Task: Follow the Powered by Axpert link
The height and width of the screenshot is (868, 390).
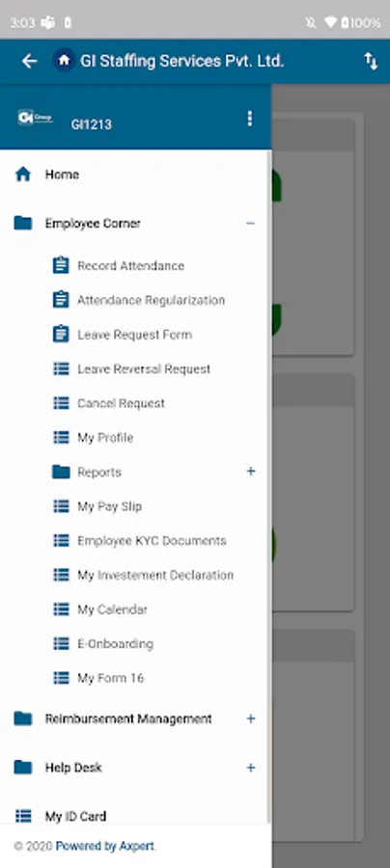Action: tap(106, 846)
